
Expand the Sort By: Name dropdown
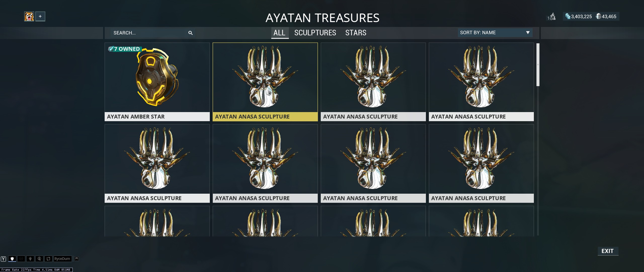[495, 32]
